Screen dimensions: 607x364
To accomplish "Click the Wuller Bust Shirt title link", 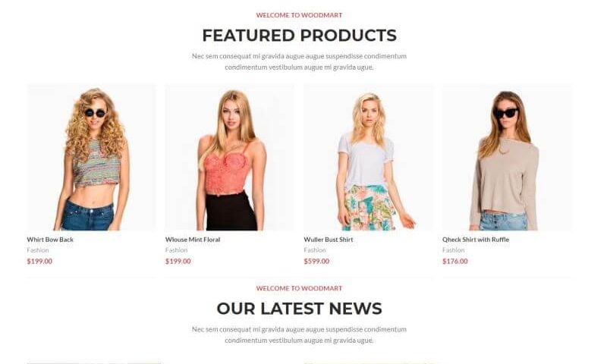I will tap(329, 240).
